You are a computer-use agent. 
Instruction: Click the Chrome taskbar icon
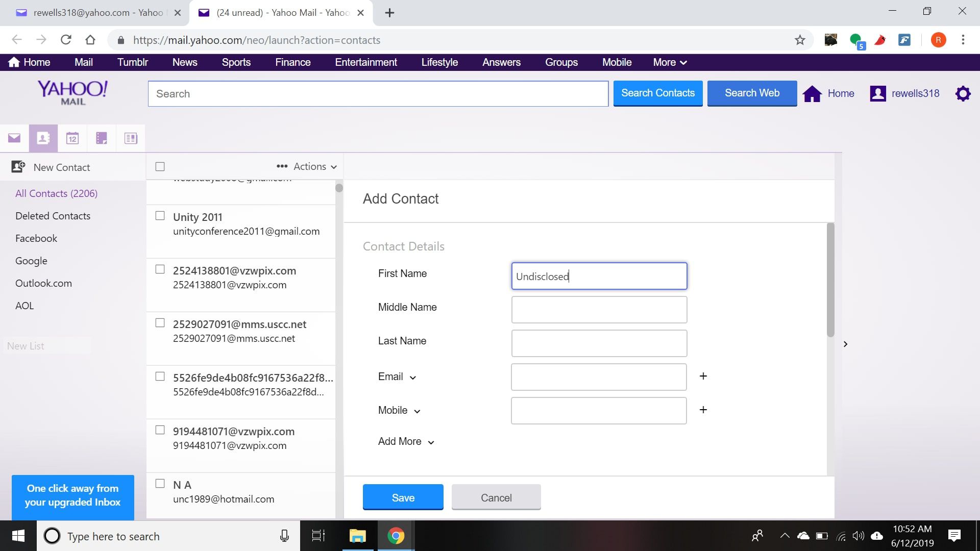coord(396,536)
